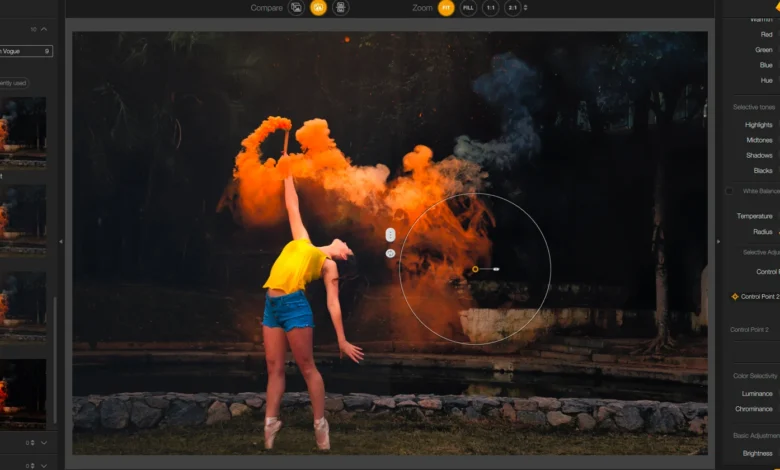Image resolution: width=780 pixels, height=470 pixels.
Task: Choose the second preset thumbnail
Action: (x=23, y=220)
